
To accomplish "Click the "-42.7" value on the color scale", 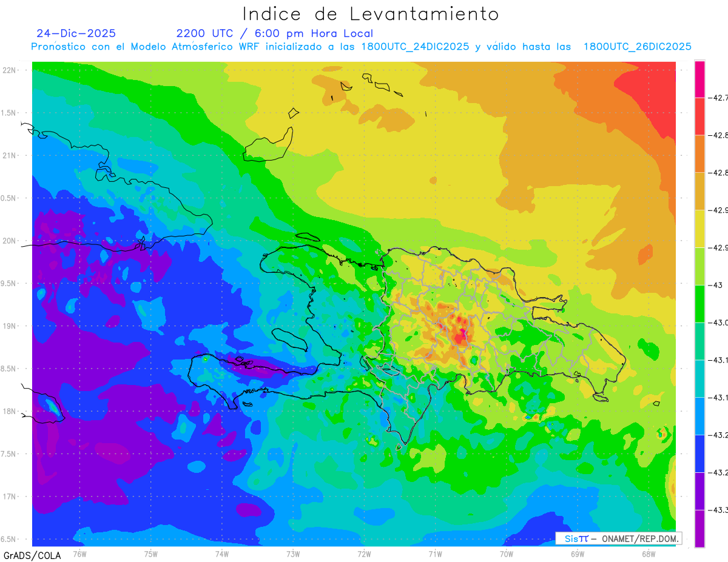I will tap(720, 98).
